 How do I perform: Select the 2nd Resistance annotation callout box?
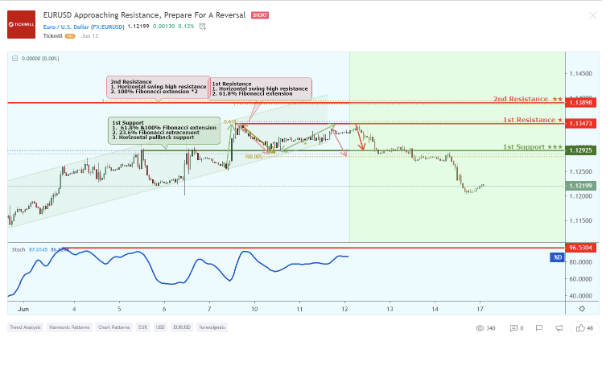(x=158, y=87)
